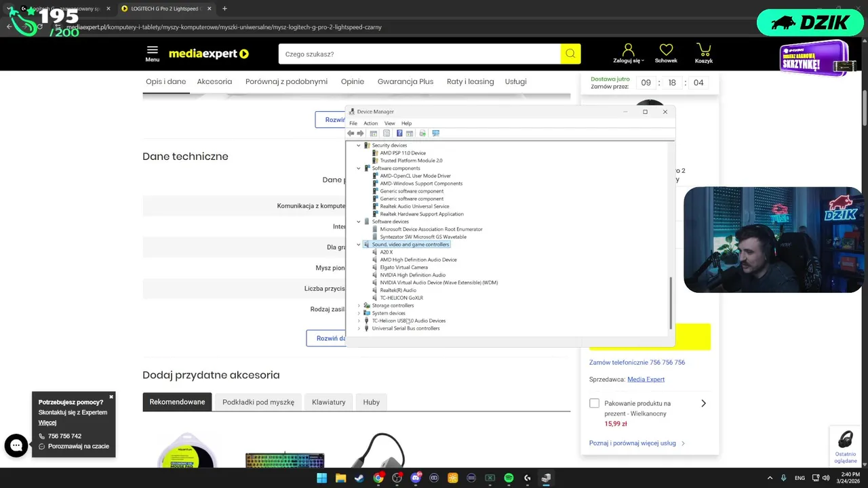
Task: Open Google Chrome from the taskbar
Action: (378, 478)
